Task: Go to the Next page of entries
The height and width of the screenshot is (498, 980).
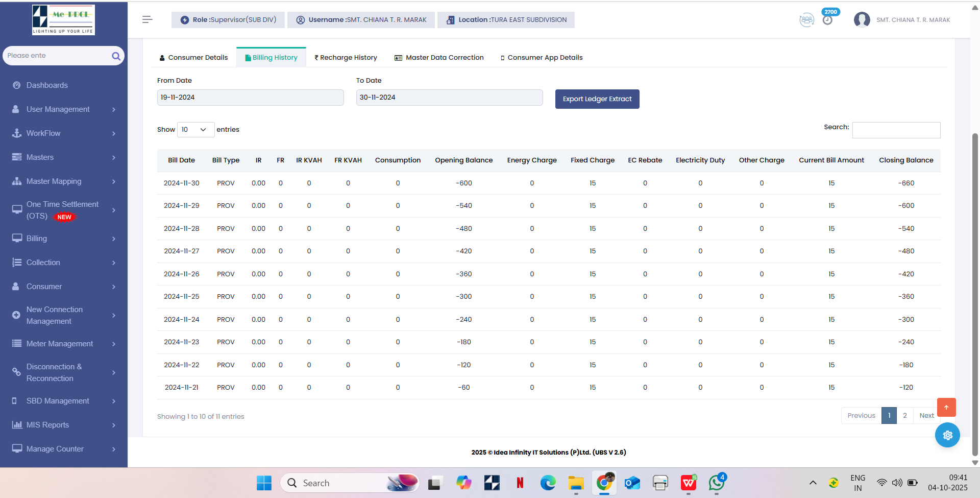Action: click(x=926, y=416)
